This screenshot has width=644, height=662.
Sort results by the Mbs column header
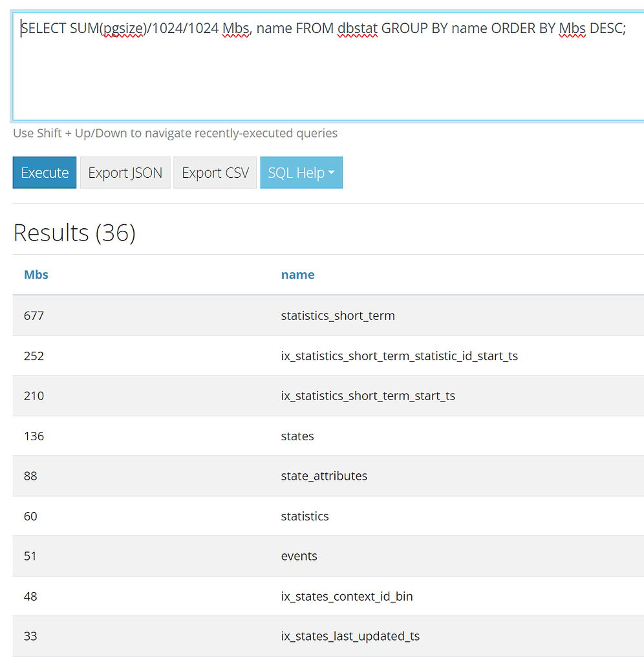coord(36,274)
